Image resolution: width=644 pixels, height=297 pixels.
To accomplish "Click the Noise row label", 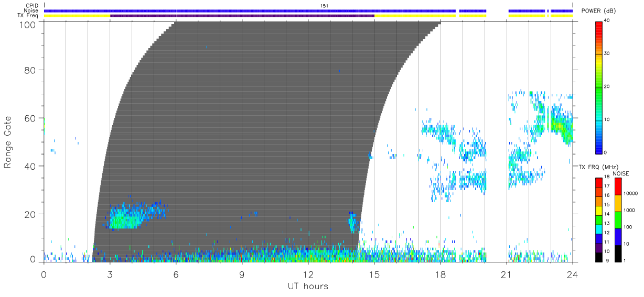I will 30,10.
